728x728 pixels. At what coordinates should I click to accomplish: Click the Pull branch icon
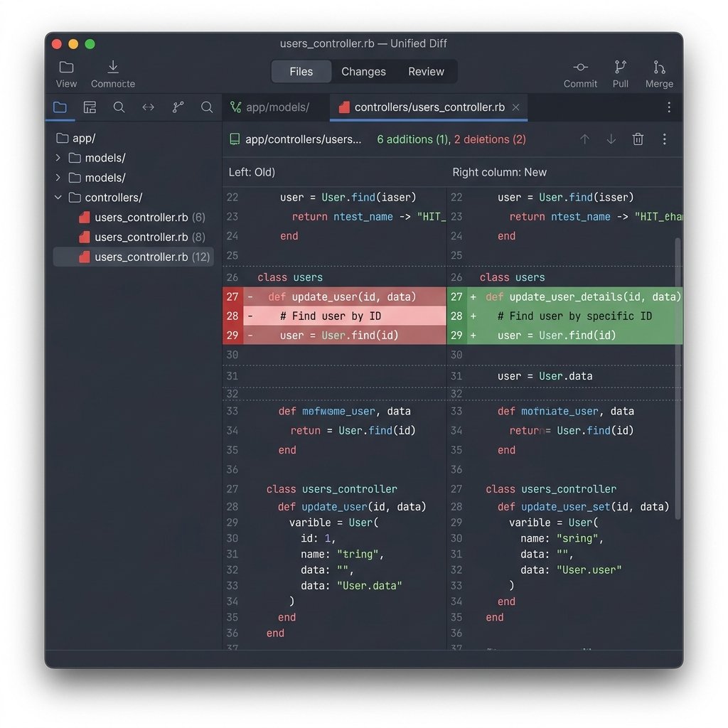[x=620, y=68]
